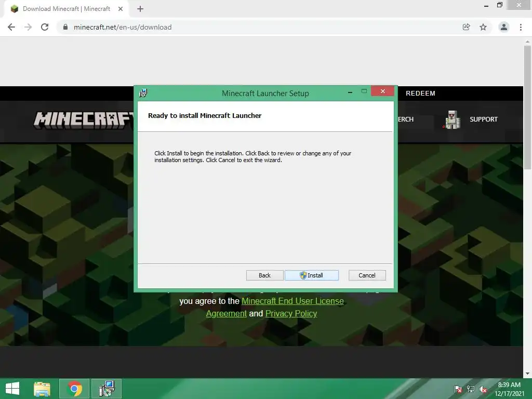Click the Minecraft logo

tap(84, 121)
